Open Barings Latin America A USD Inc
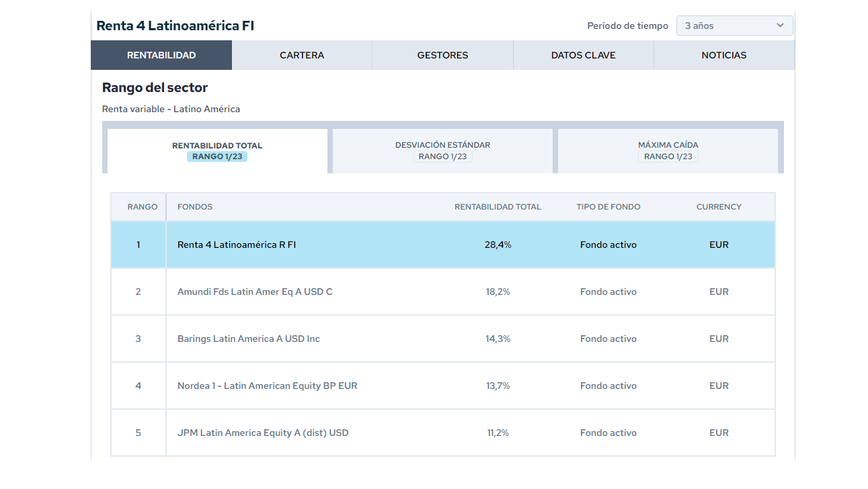Viewport: 868px width, 489px height. [249, 339]
